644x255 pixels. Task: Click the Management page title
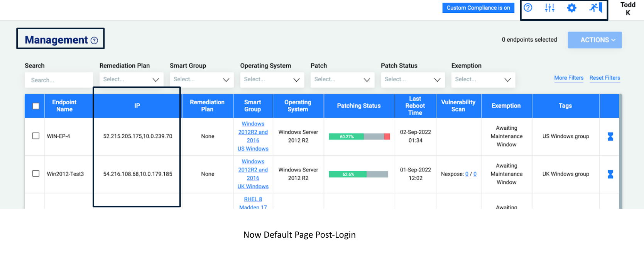[56, 40]
